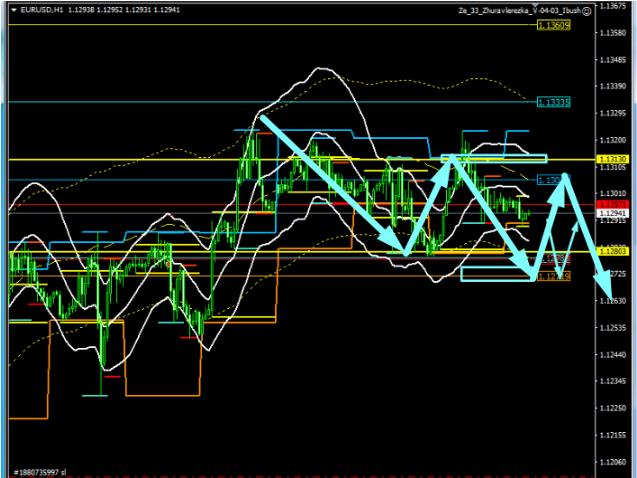
Task: Click the 1.12155 price scale value
Action: pyautogui.click(x=613, y=435)
